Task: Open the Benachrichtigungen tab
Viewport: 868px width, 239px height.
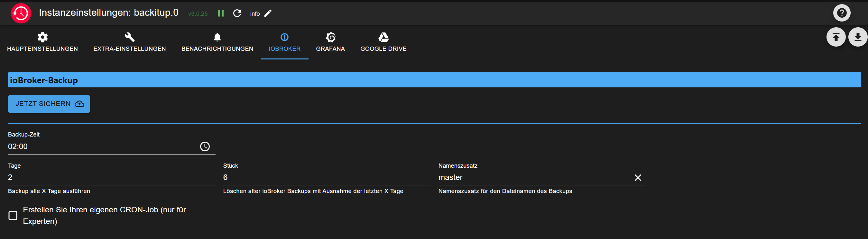Action: pyautogui.click(x=217, y=42)
